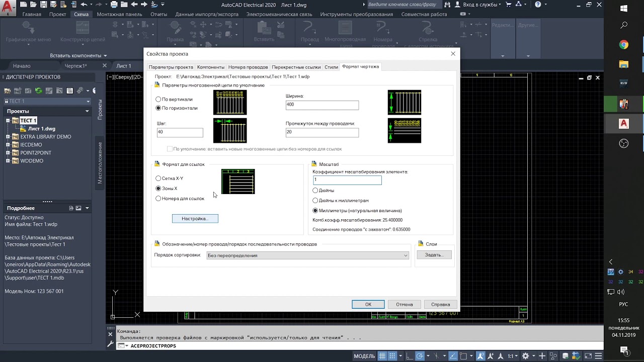Image resolution: width=644 pixels, height=362 pixels.
Task: Click the green refresh icon in Project Manager
Action: 38,90
